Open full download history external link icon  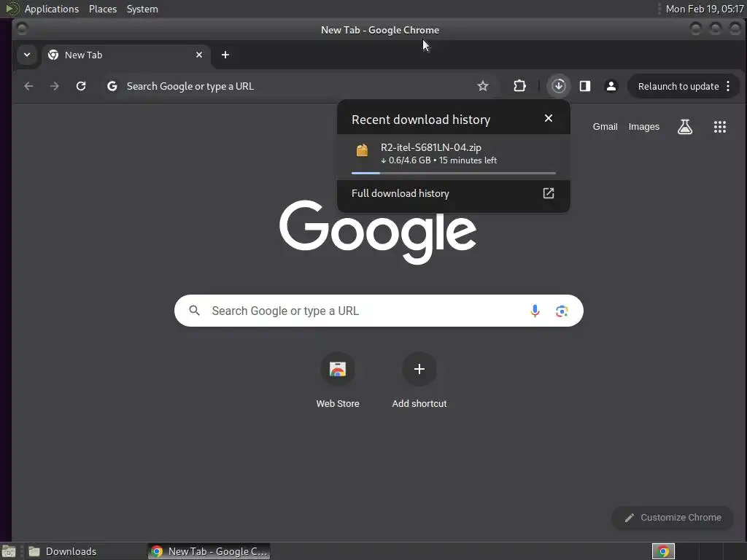[549, 193]
